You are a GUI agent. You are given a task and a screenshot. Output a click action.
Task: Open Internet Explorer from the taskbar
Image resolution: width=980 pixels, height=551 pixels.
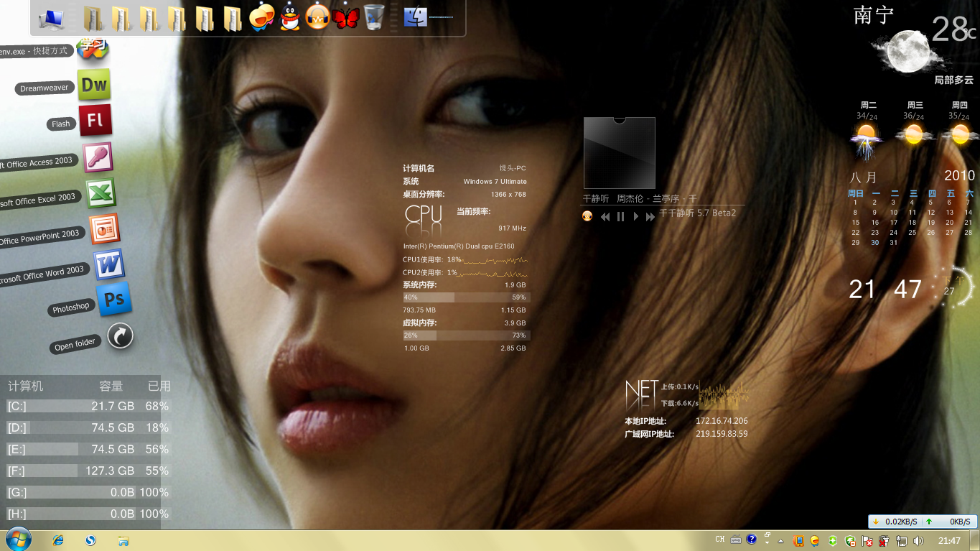[58, 540]
